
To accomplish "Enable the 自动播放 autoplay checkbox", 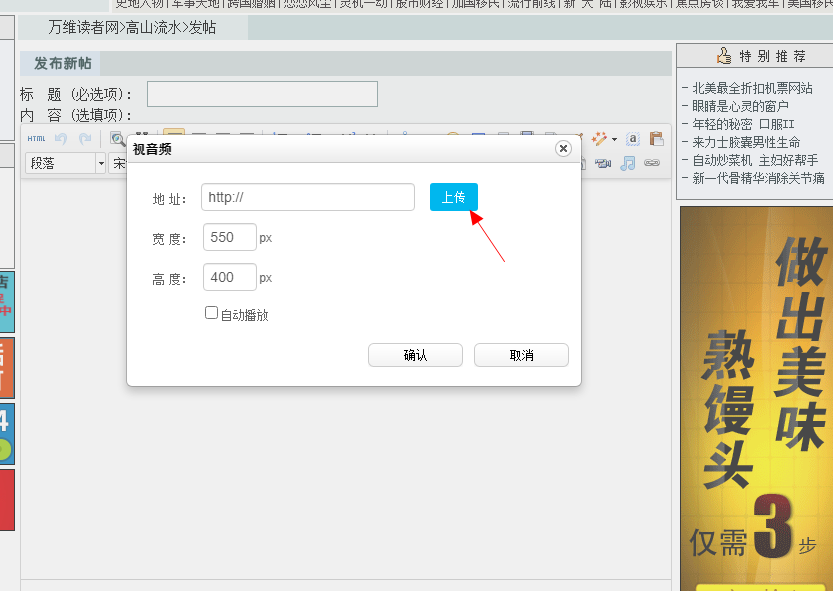I will pyautogui.click(x=211, y=313).
